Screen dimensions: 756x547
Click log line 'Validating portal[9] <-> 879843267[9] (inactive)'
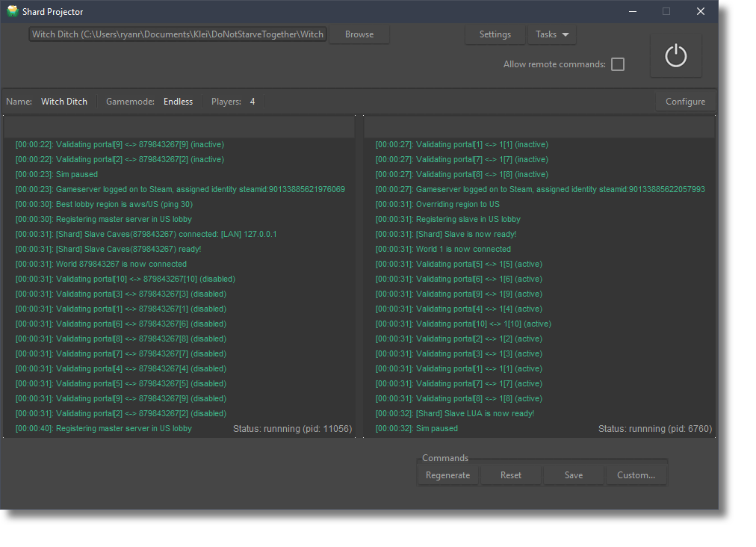[120, 144]
